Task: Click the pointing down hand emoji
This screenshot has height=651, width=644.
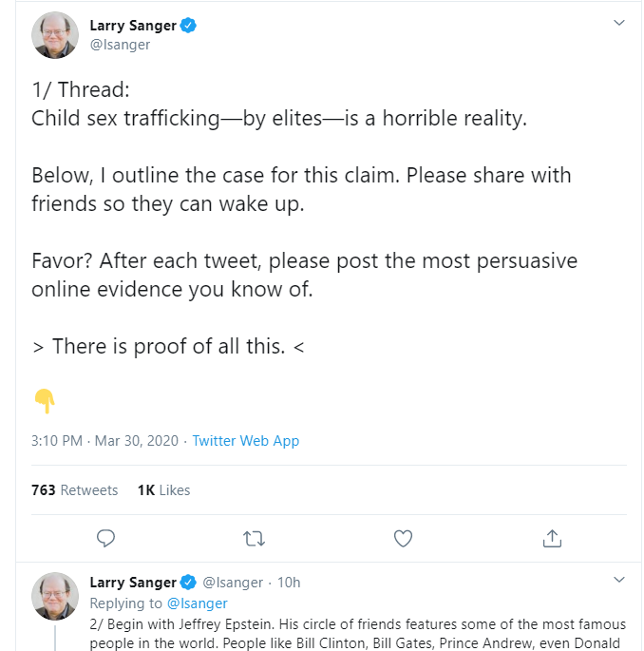Action: click(x=44, y=401)
